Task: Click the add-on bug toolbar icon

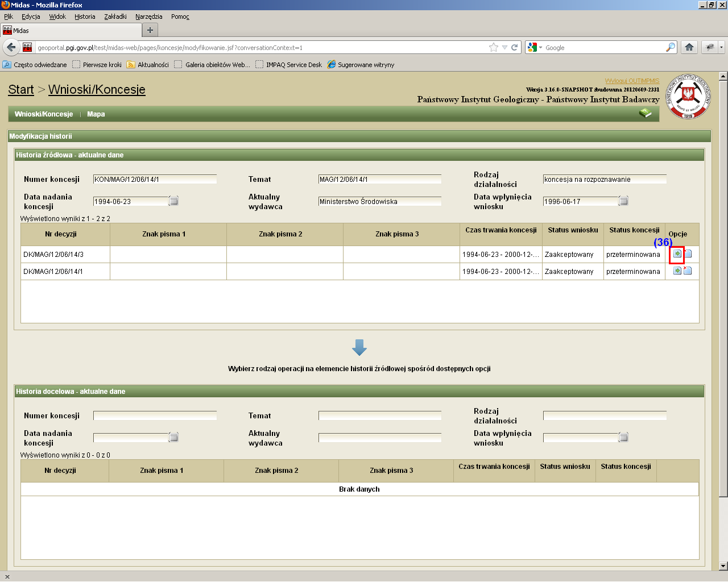Action: (x=710, y=47)
